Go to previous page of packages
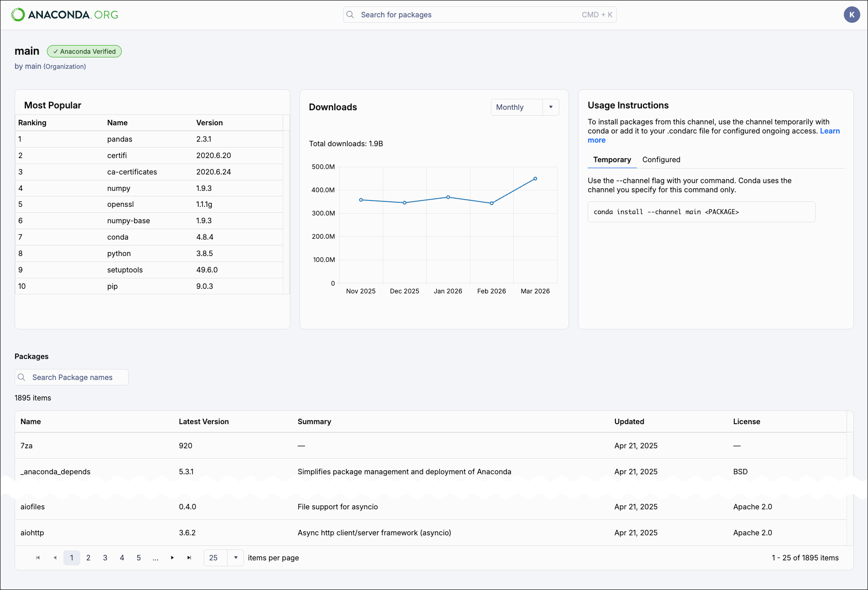 click(55, 558)
